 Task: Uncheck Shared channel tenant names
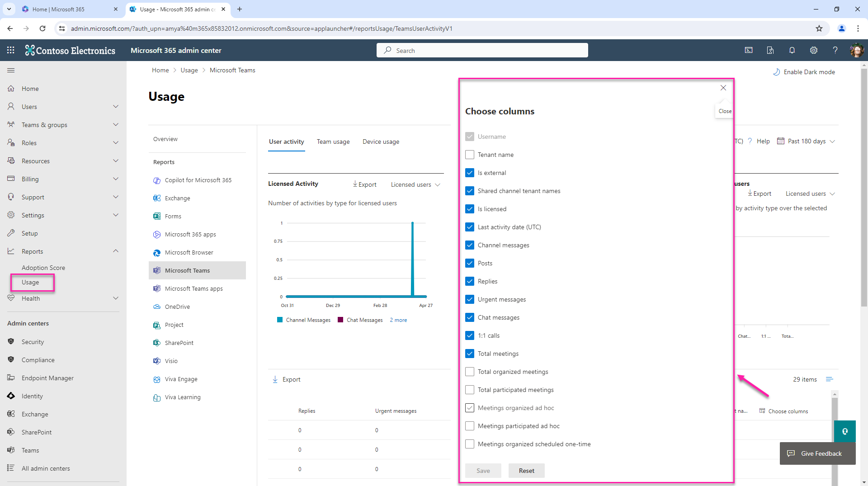point(470,191)
